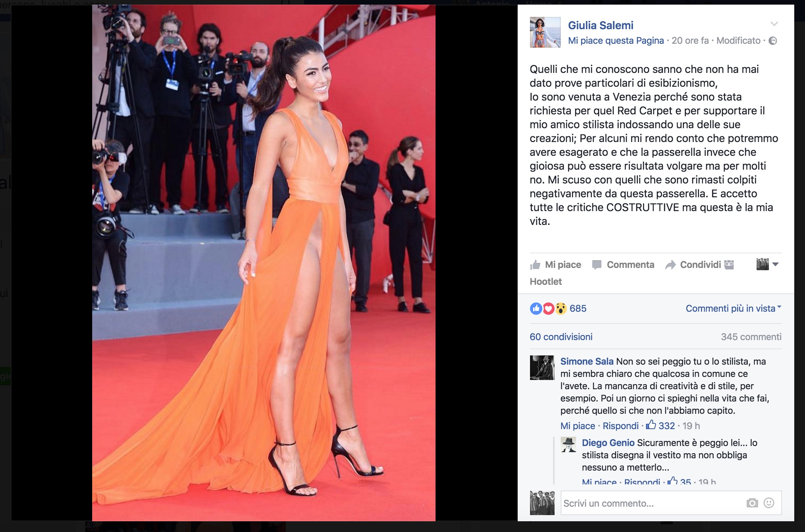This screenshot has width=805, height=532.
Task: View the 60 condivisioni list
Action: click(x=561, y=337)
